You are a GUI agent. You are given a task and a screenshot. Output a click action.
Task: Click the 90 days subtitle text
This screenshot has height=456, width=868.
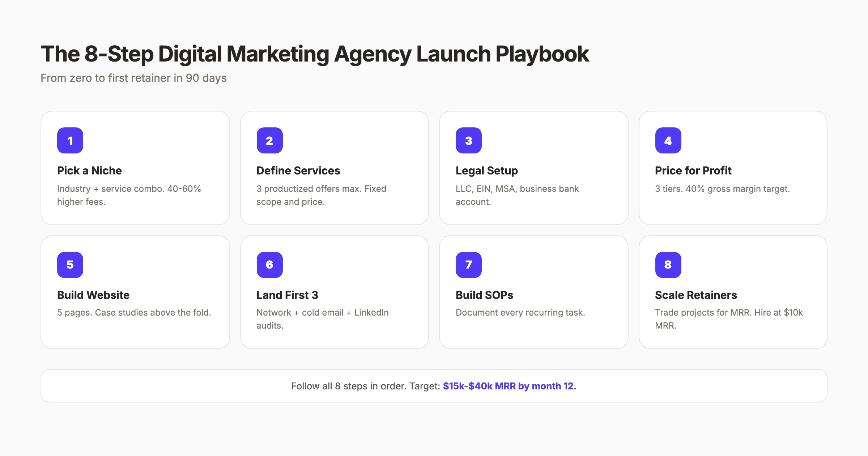[x=134, y=78]
